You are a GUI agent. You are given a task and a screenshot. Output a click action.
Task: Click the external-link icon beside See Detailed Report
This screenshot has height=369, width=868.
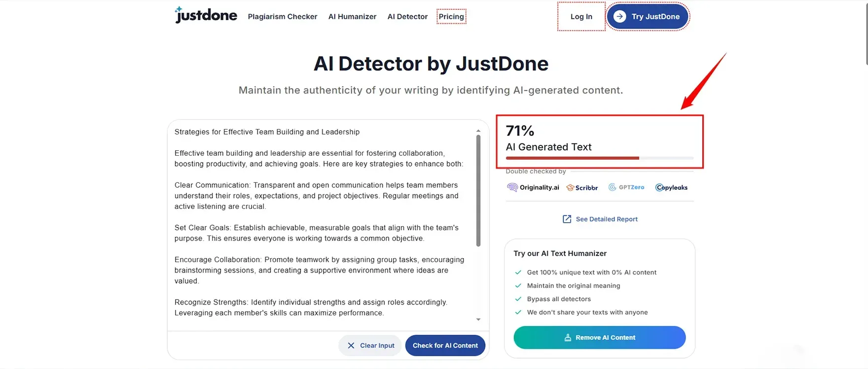(x=567, y=219)
